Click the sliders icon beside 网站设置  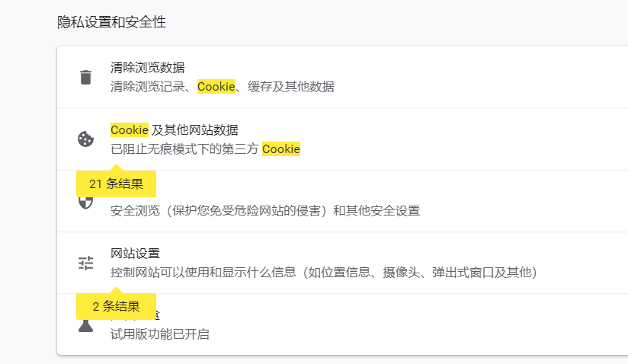coord(85,263)
